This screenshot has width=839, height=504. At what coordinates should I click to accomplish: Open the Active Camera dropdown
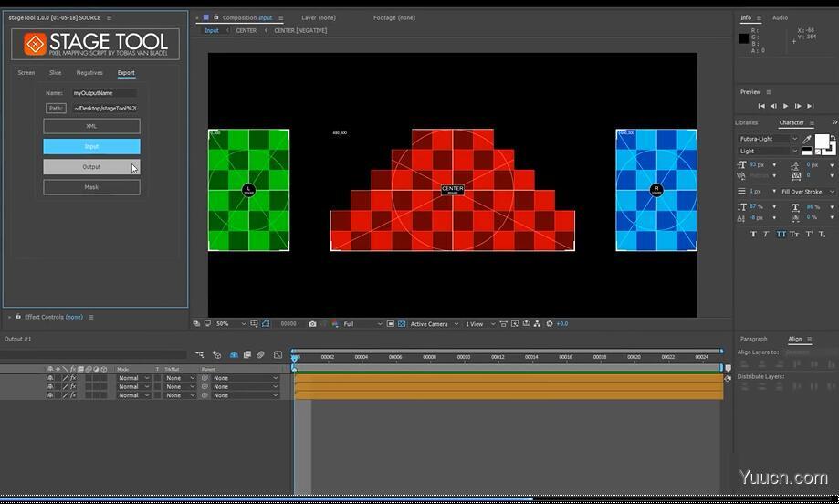click(434, 324)
